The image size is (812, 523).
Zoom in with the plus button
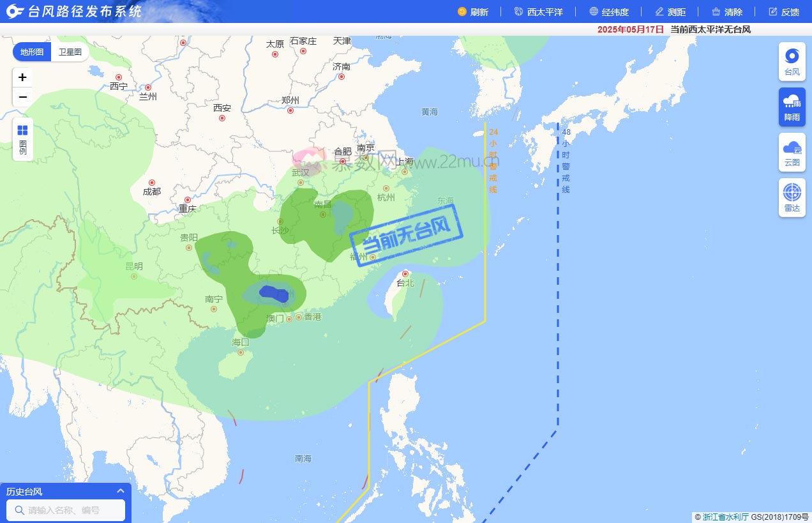22,77
